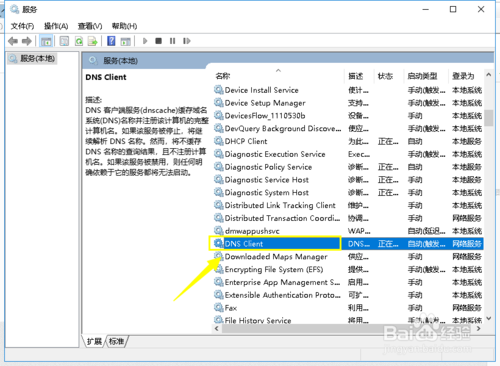Select the DNS Client service name
This screenshot has width=500, height=366.
click(244, 244)
